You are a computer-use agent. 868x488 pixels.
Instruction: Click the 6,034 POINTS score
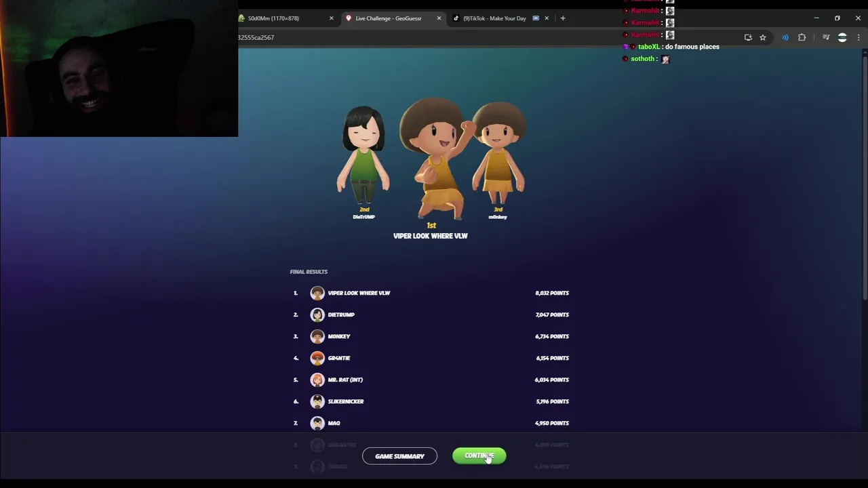click(x=552, y=380)
